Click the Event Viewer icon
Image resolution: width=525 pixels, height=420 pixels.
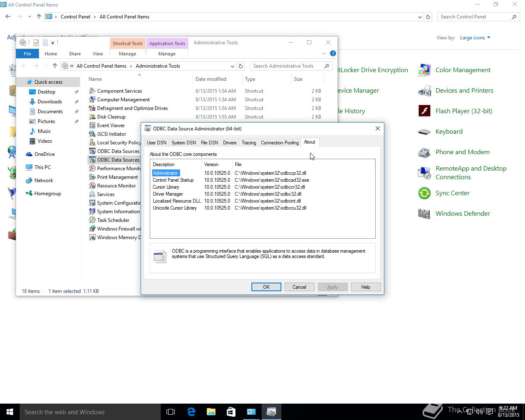[92, 126]
